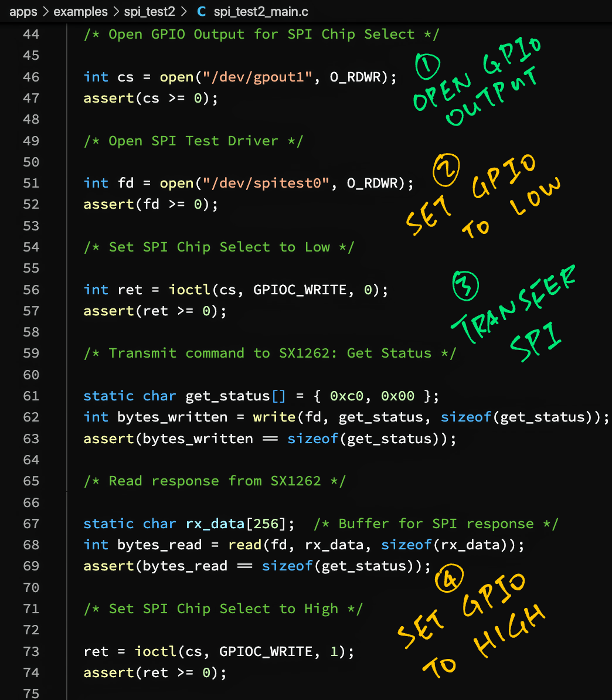Click line number 73 in the gutter
612x700 pixels.
[x=31, y=651]
